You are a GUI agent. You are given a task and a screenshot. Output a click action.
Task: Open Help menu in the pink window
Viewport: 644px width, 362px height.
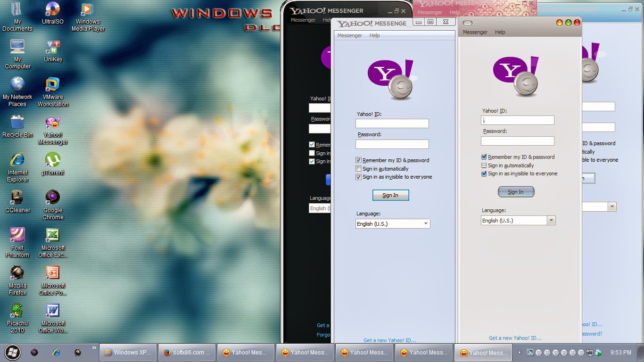coord(454,13)
